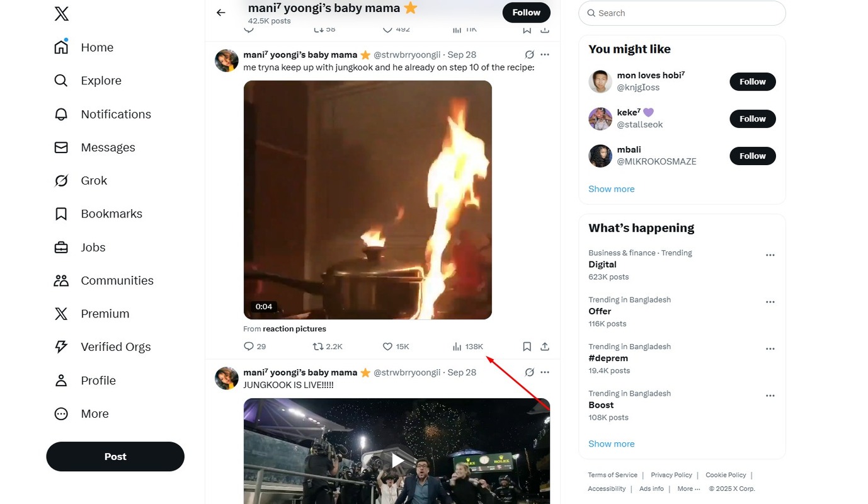The image size is (868, 504).
Task: Follow mon loves hobi account
Action: tap(752, 82)
